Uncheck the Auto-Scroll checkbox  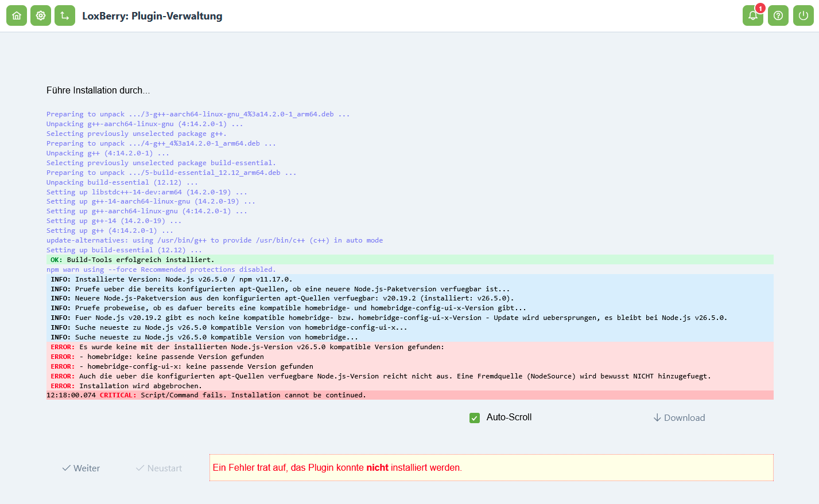pos(475,418)
